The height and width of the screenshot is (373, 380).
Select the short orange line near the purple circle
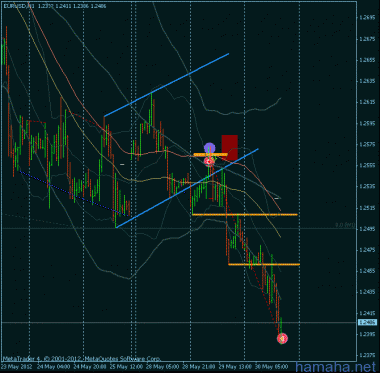[210, 154]
